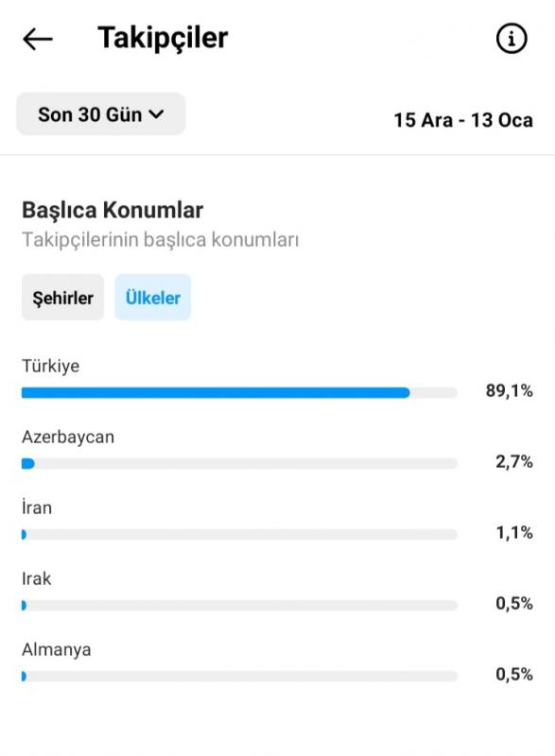Click the Azerbaycan percentage bar
The image size is (555, 756).
(239, 464)
